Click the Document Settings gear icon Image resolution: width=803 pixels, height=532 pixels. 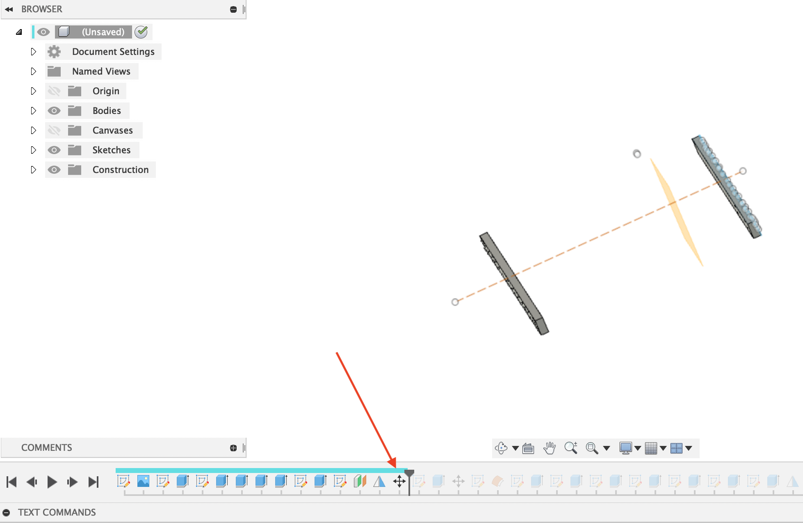(54, 52)
